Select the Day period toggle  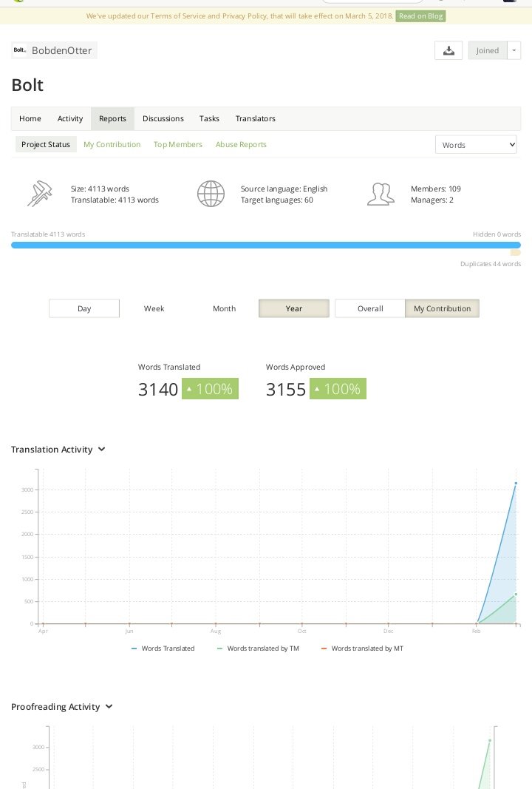[x=84, y=308]
